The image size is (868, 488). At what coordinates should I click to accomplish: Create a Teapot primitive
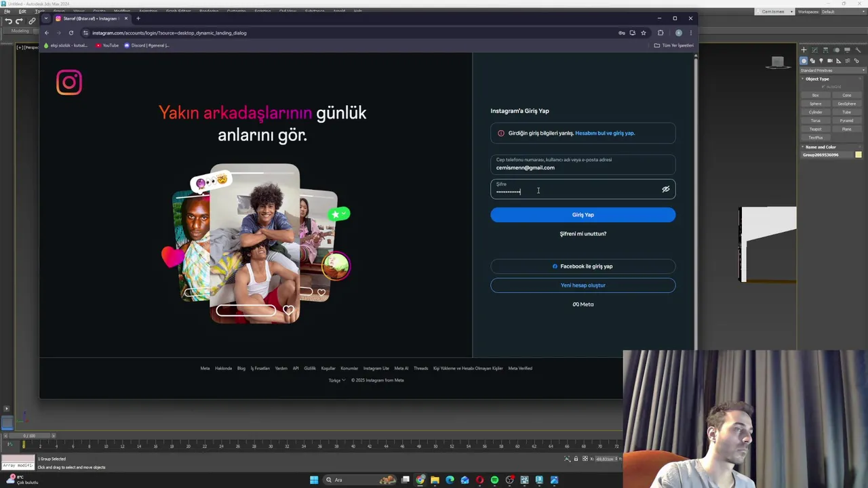pos(816,129)
